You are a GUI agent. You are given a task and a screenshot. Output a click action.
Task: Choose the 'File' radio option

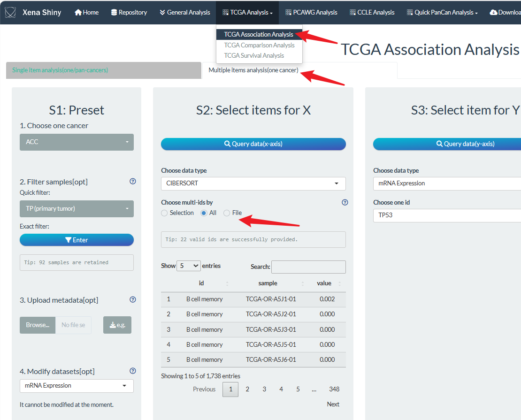pyautogui.click(x=227, y=213)
